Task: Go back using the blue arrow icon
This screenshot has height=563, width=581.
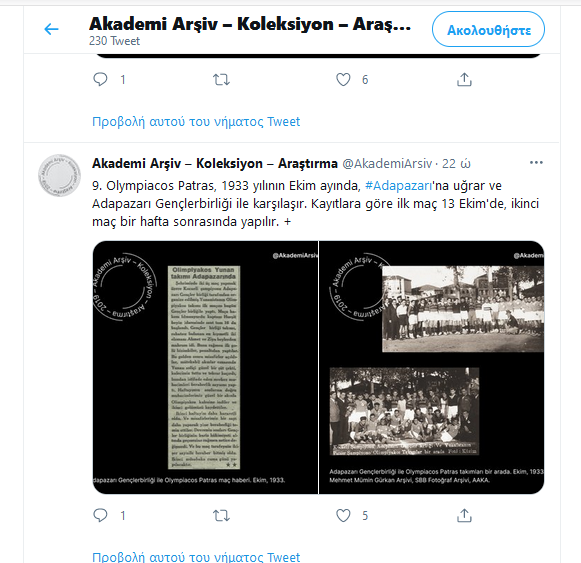Action: [x=51, y=29]
